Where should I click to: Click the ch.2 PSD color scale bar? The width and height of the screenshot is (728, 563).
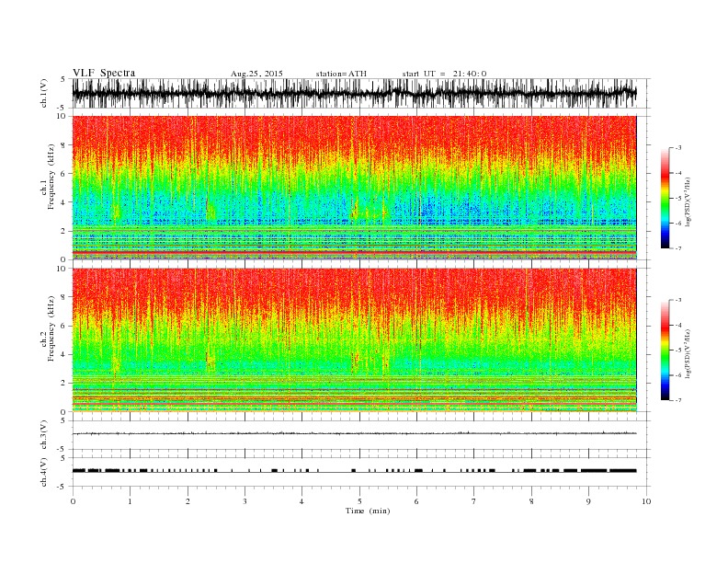(665, 350)
